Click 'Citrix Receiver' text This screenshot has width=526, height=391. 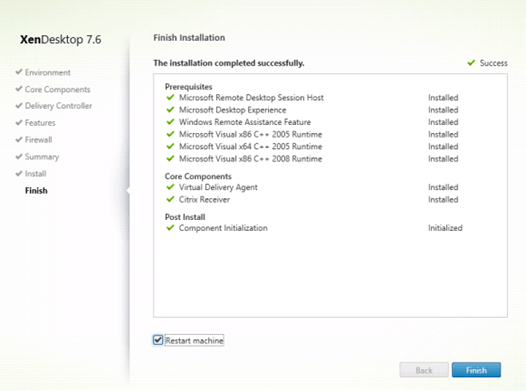(204, 200)
